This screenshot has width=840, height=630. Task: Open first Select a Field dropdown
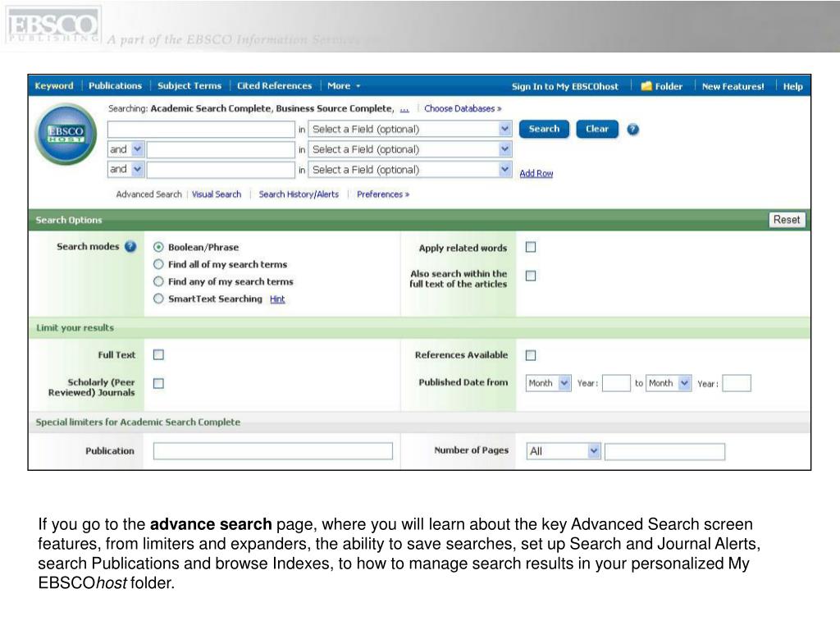410,129
